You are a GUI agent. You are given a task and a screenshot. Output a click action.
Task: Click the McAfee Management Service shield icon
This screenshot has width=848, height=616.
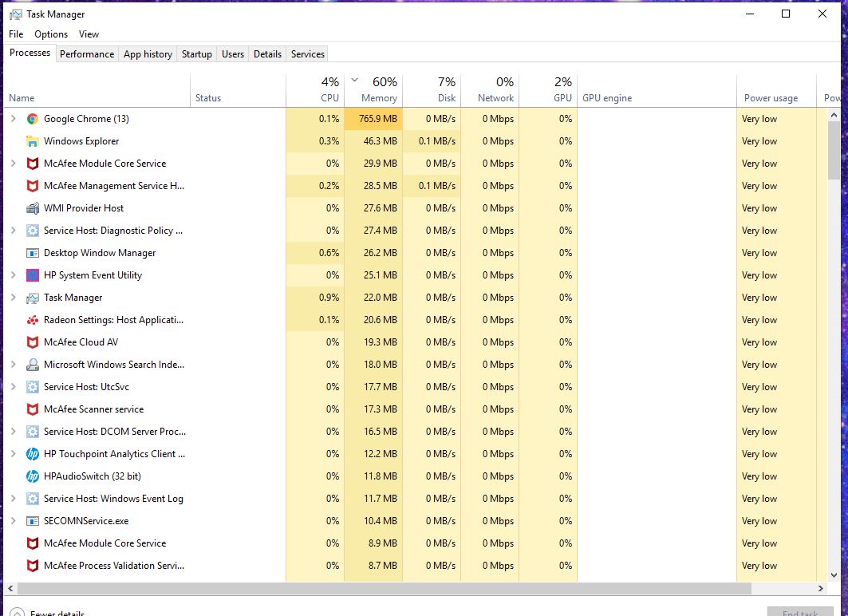click(33, 186)
